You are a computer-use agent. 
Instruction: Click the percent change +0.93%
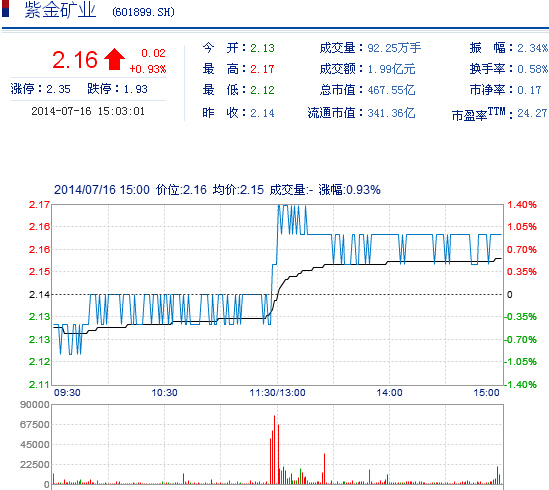[148, 69]
